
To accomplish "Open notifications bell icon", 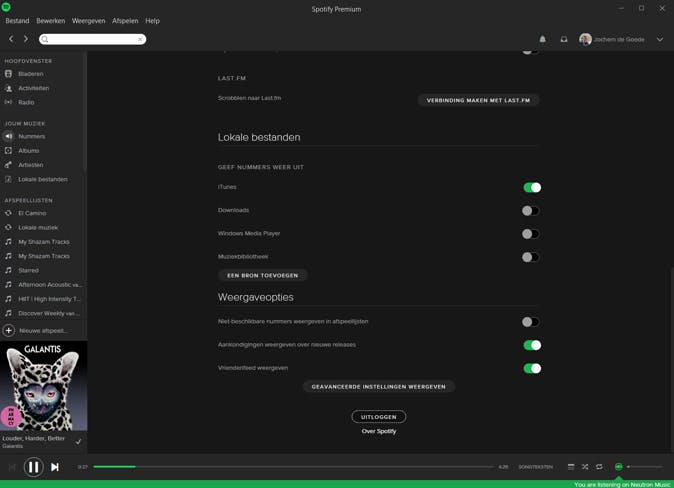I will 542,39.
